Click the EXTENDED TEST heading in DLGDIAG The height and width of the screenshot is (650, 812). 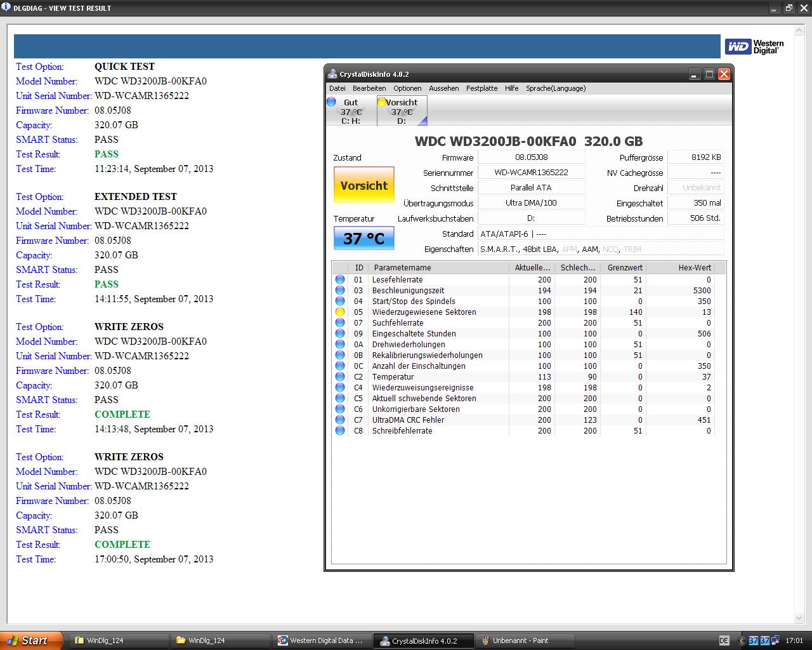coord(136,197)
